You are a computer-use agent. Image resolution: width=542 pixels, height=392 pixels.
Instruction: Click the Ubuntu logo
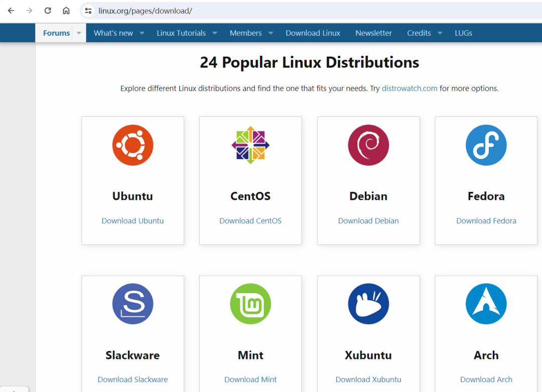coord(132,145)
